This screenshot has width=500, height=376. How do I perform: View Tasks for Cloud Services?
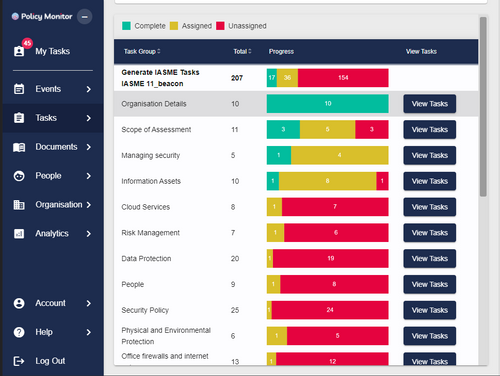(430, 207)
